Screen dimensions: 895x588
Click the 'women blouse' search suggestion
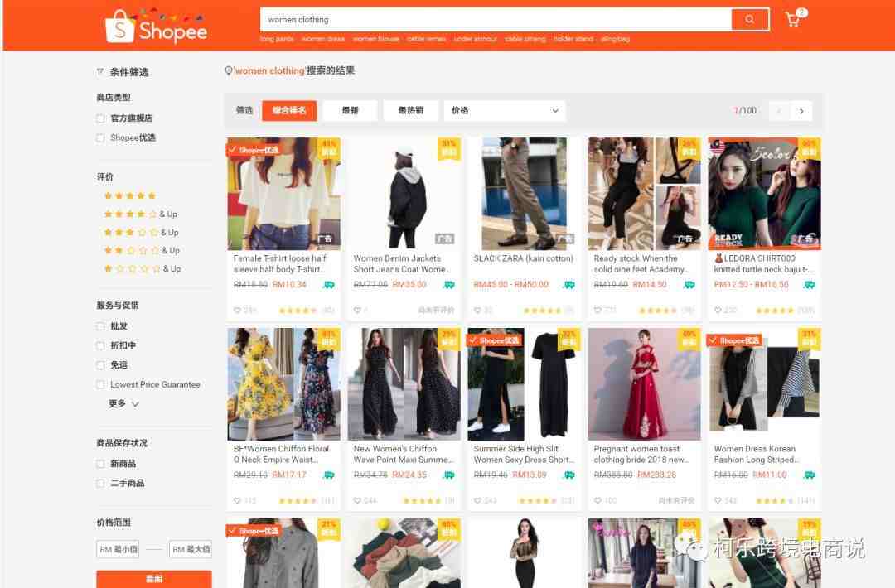click(376, 39)
